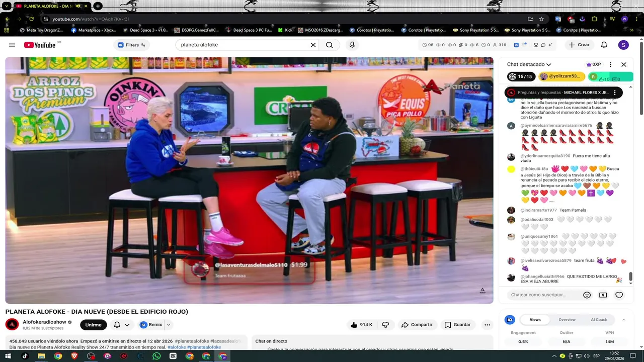This screenshot has width=644, height=362.
Task: Click the vidIQ sparkle AI icon
Action: pos(551,45)
